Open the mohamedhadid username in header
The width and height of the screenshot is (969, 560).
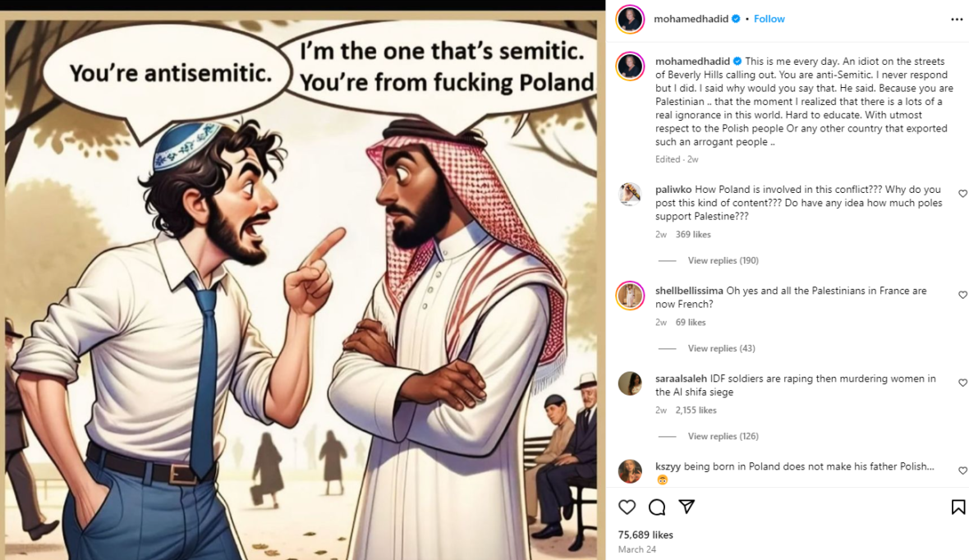pos(691,19)
